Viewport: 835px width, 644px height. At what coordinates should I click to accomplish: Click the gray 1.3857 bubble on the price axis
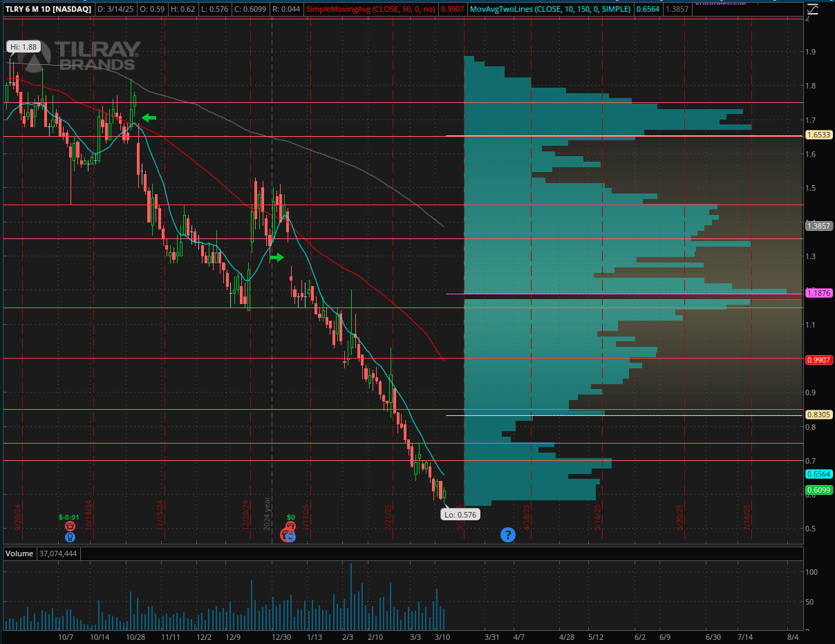818,226
